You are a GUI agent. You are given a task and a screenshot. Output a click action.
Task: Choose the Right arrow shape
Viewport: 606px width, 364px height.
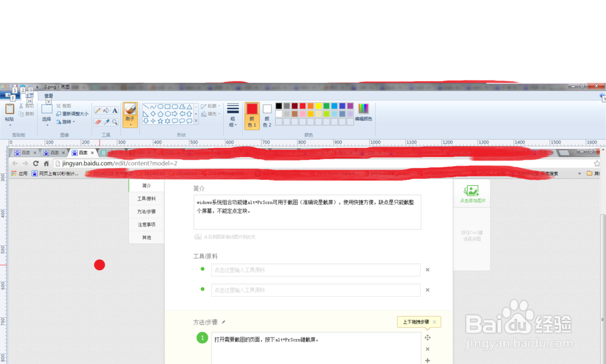(x=175, y=114)
